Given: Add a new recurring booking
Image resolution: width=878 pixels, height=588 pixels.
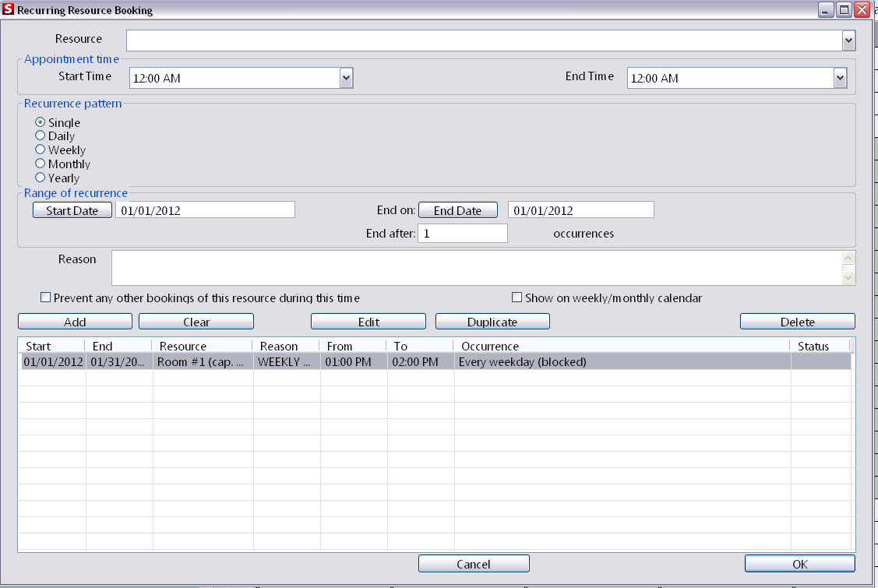Looking at the screenshot, I should coord(75,321).
